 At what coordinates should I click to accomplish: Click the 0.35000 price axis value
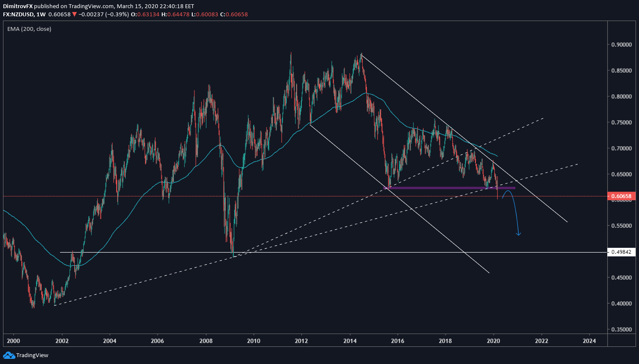621,329
